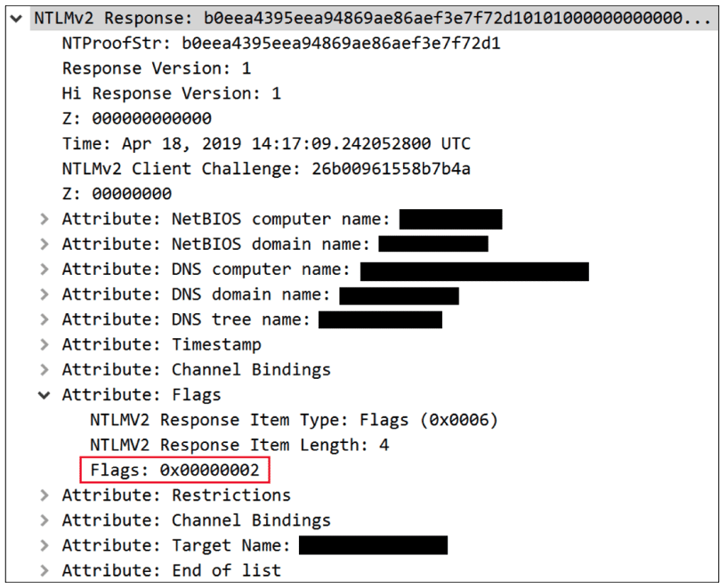
Task: Select the NTProofStr field row
Action: [x=281, y=43]
